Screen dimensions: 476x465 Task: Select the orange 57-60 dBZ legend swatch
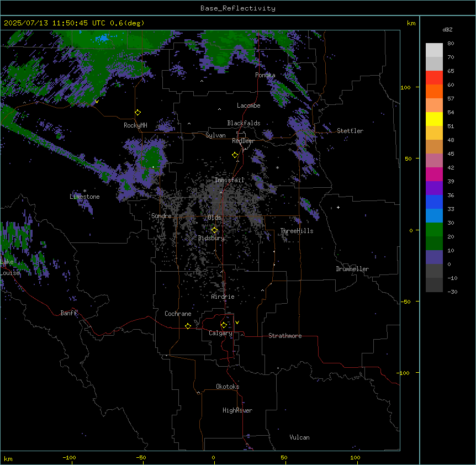coord(434,91)
